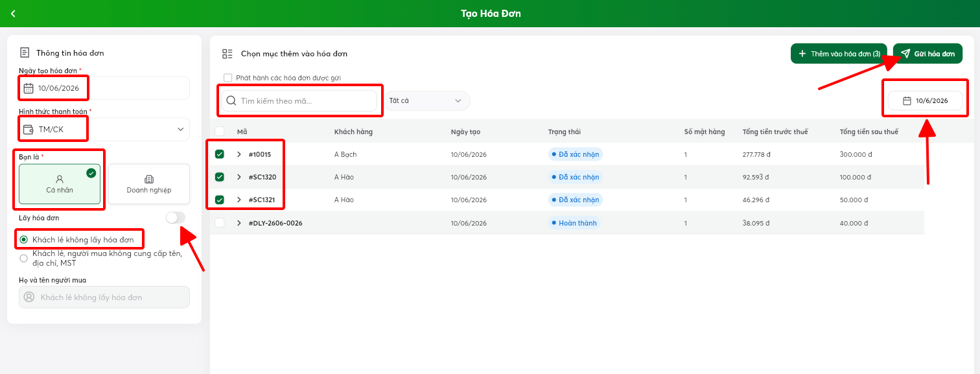Click the 100.000 đ amount
The height and width of the screenshot is (374, 980).
pos(857,177)
